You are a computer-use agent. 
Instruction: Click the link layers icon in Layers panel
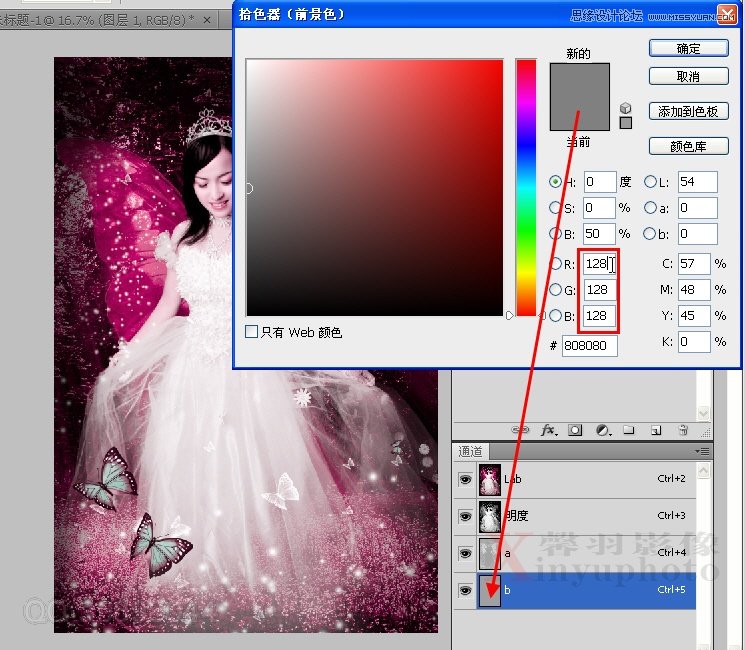[520, 430]
